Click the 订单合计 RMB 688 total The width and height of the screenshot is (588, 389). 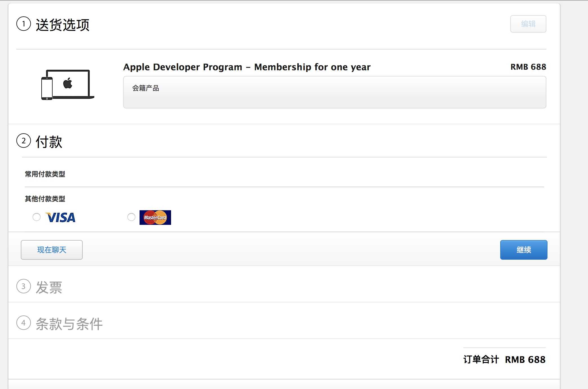coord(504,359)
